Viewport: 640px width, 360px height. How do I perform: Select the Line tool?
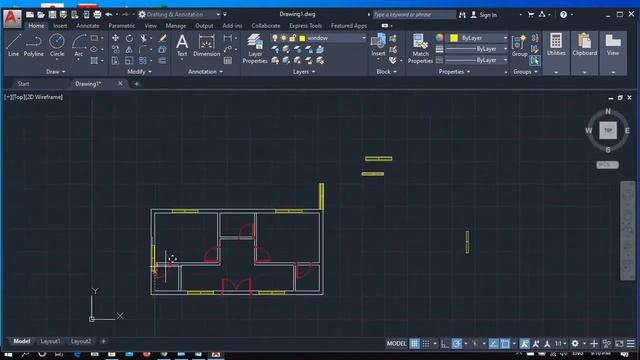(x=13, y=45)
